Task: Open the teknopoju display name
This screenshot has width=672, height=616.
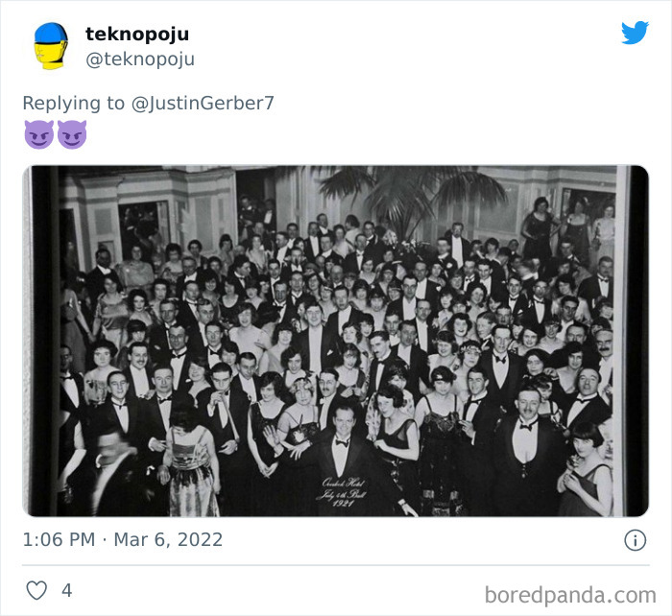Action: point(137,34)
